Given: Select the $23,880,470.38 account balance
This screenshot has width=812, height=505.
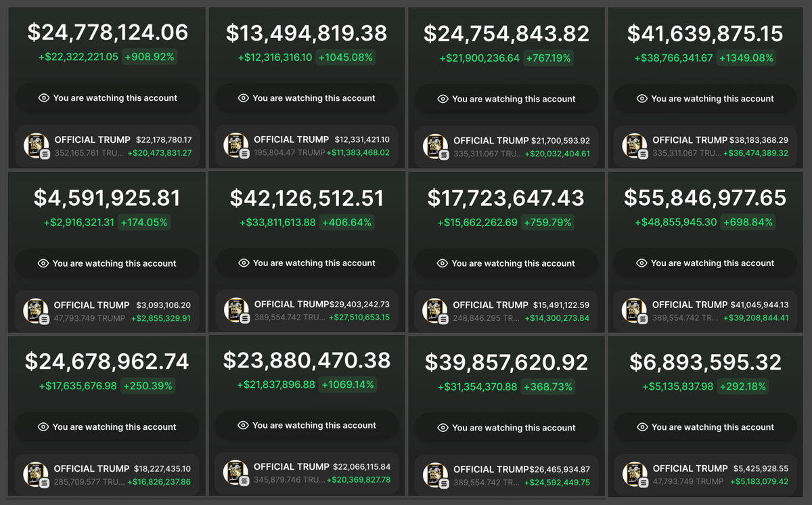Looking at the screenshot, I should click(x=307, y=361).
